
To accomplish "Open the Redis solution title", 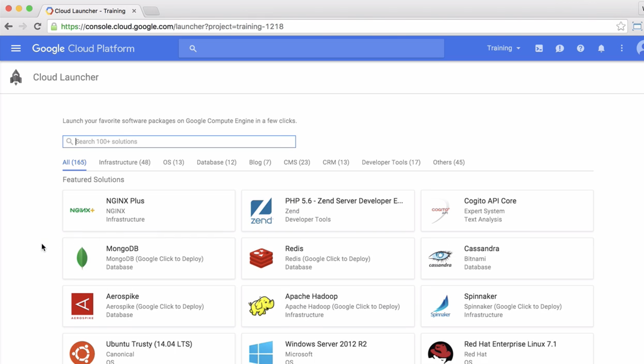I will (x=294, y=249).
